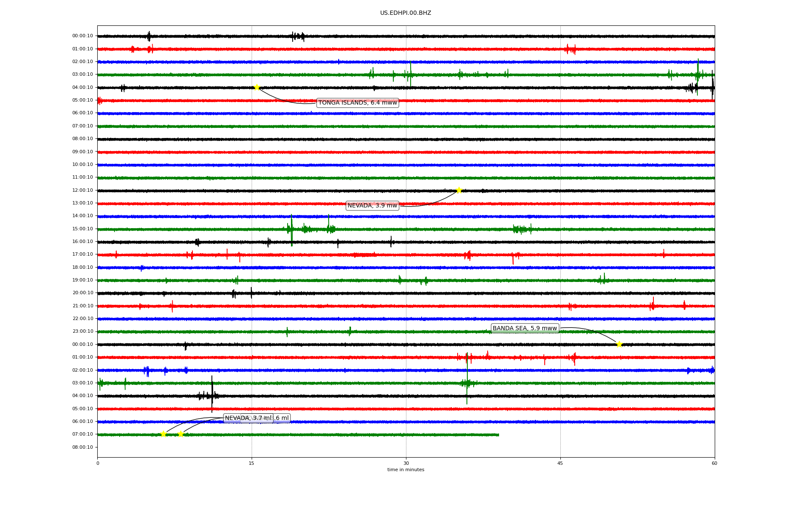
Task: Click the 13:00:10 time label
Action: [82, 203]
